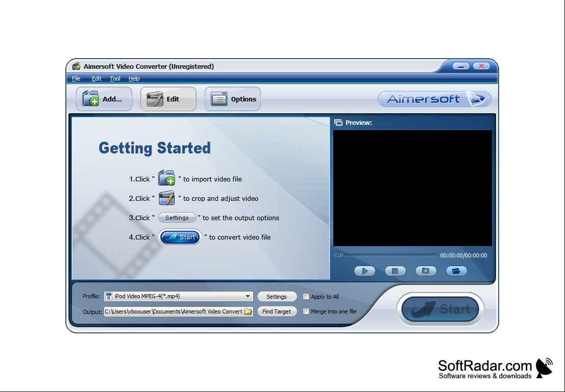Enable Merge into one file checkbox

pos(306,311)
